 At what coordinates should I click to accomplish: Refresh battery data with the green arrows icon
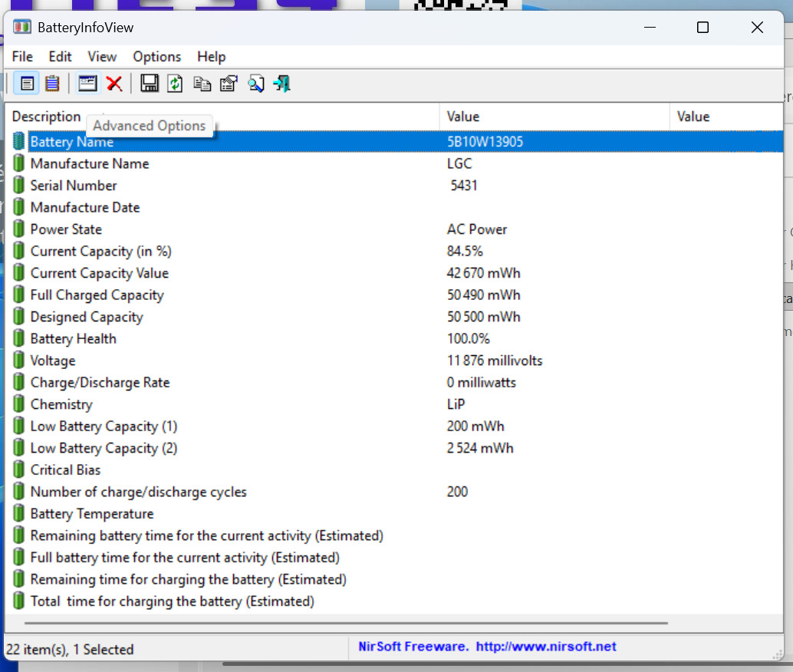pyautogui.click(x=176, y=84)
